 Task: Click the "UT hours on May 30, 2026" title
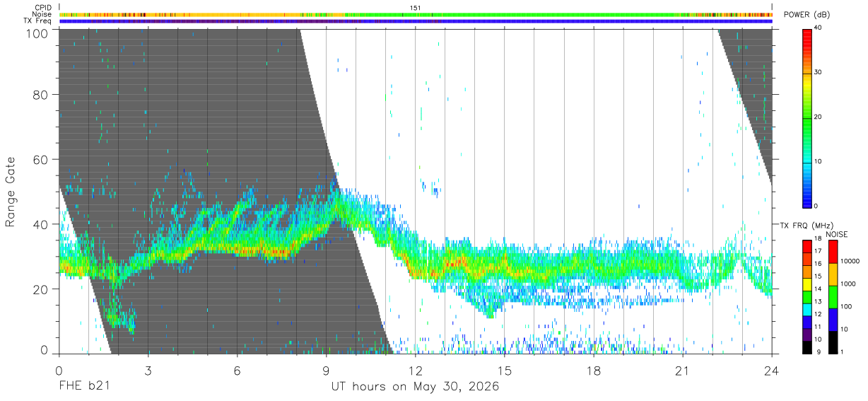(416, 387)
